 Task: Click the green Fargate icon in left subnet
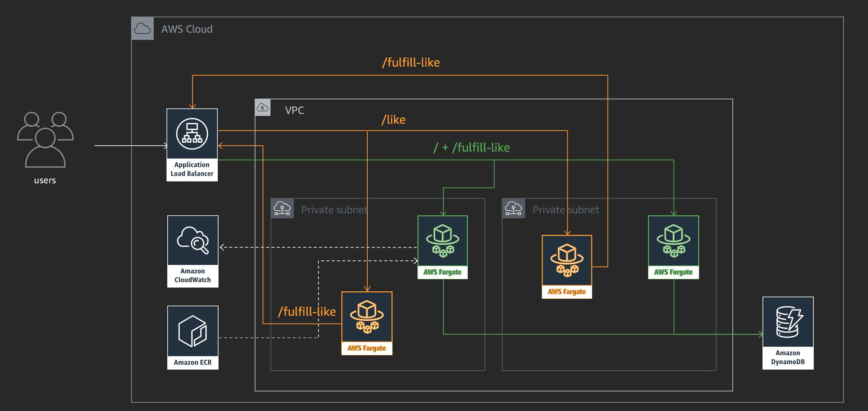443,241
